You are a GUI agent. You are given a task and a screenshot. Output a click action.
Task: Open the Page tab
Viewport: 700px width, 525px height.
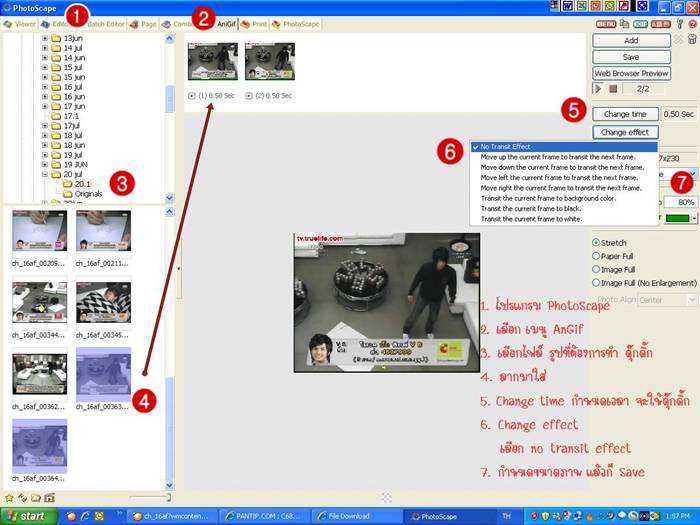point(143,24)
